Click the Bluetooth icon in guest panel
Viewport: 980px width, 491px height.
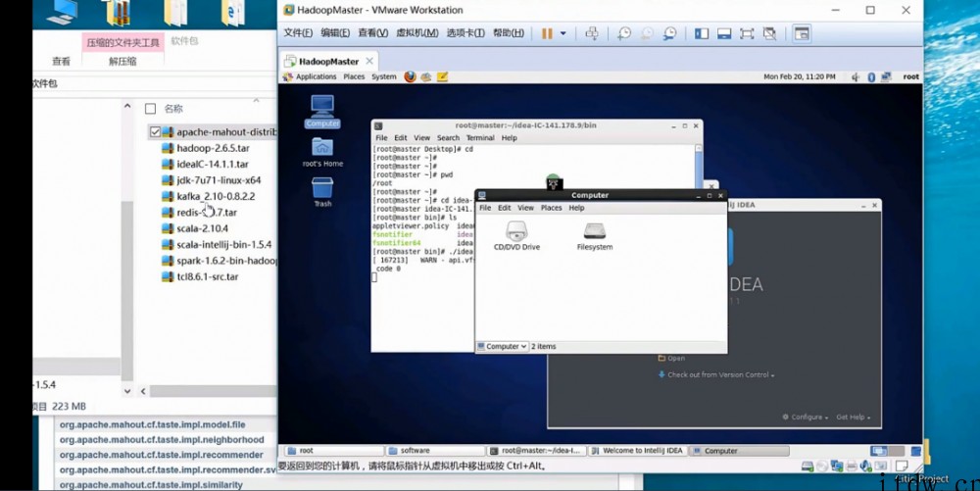coord(871,76)
